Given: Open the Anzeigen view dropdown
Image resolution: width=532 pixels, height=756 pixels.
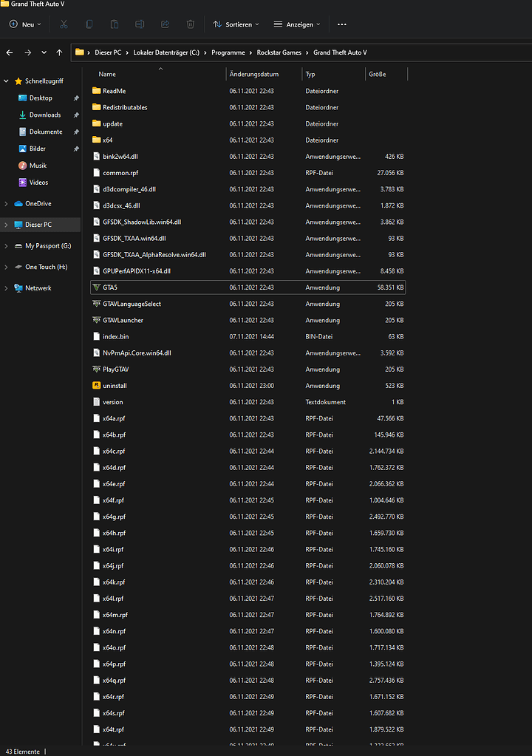Looking at the screenshot, I should pyautogui.click(x=297, y=24).
